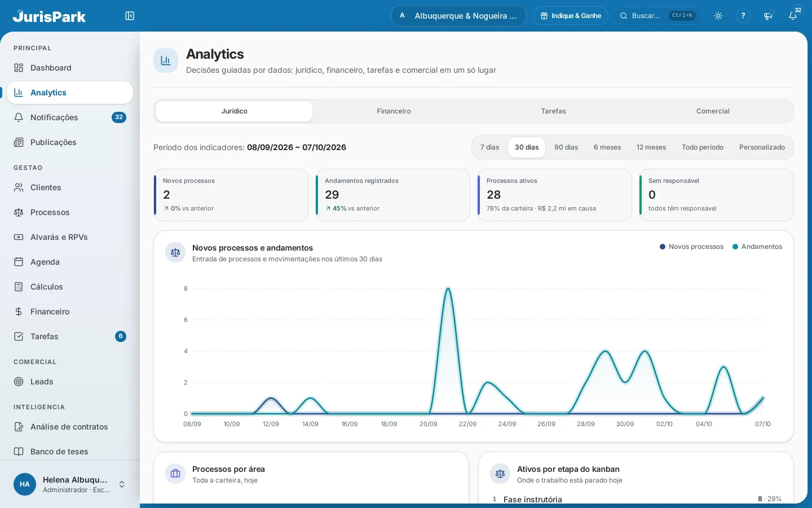
Task: Open help question mark icon
Action: pos(743,16)
